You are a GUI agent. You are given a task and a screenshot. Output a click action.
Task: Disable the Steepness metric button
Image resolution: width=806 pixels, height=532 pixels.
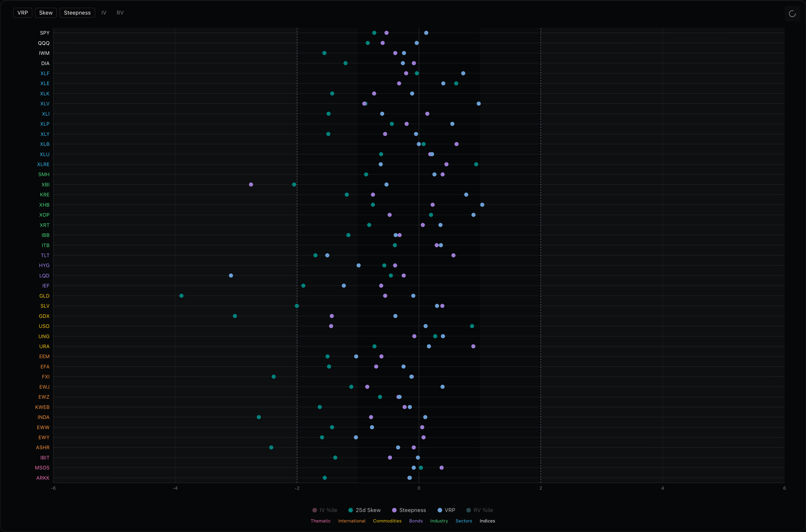click(x=77, y=13)
